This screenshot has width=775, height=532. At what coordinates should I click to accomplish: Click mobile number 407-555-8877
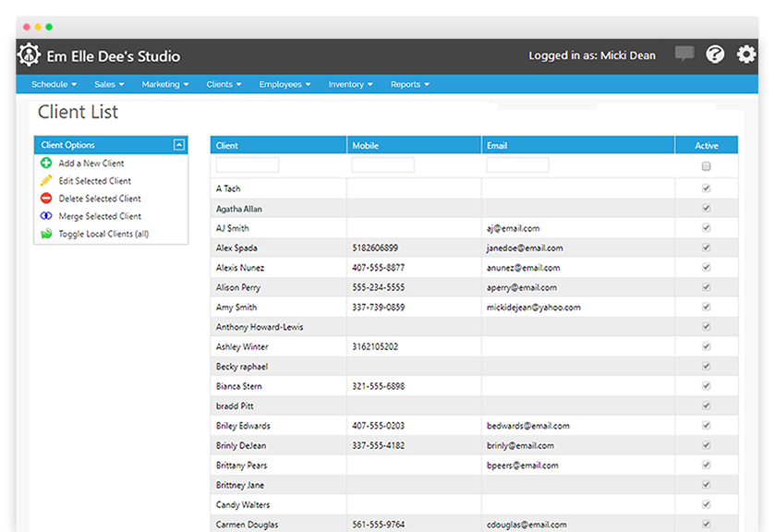(378, 268)
